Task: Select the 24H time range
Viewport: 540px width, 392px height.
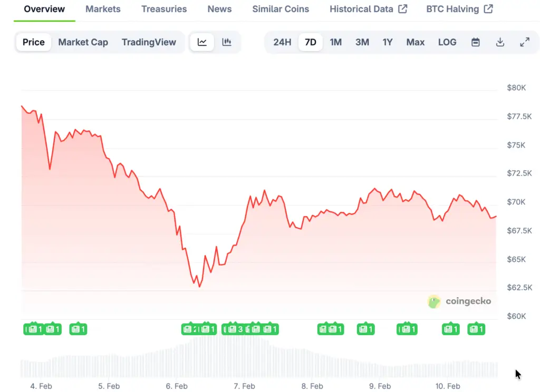Action: pyautogui.click(x=282, y=42)
